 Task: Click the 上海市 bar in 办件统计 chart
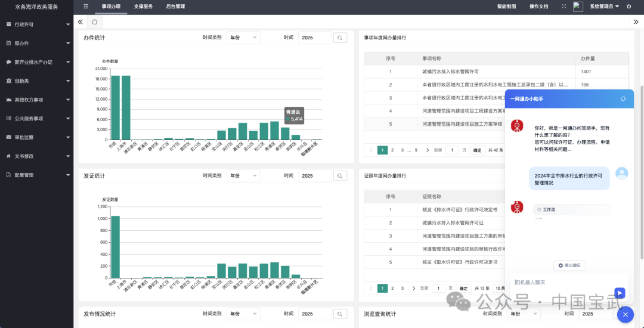pyautogui.click(x=126, y=108)
